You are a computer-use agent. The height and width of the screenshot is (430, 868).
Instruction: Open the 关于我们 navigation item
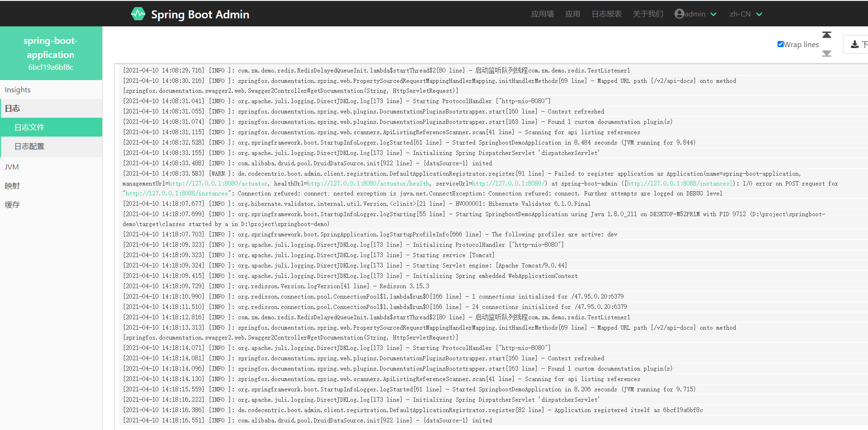tap(648, 14)
